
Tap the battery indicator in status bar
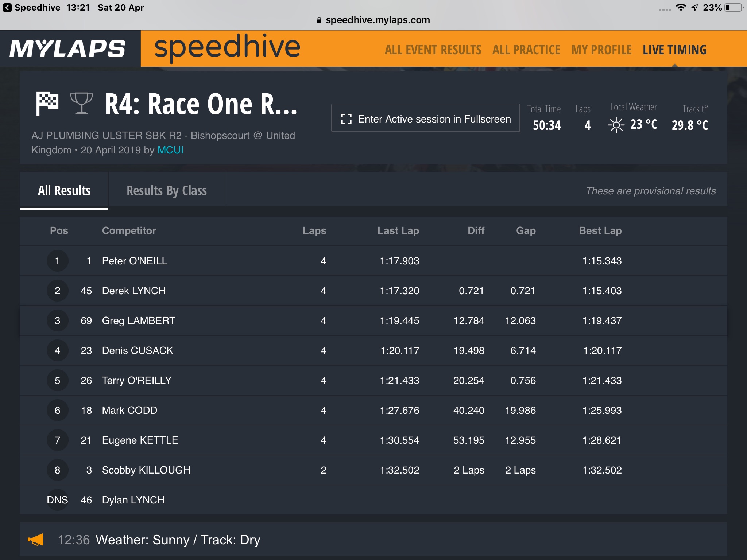pos(734,8)
